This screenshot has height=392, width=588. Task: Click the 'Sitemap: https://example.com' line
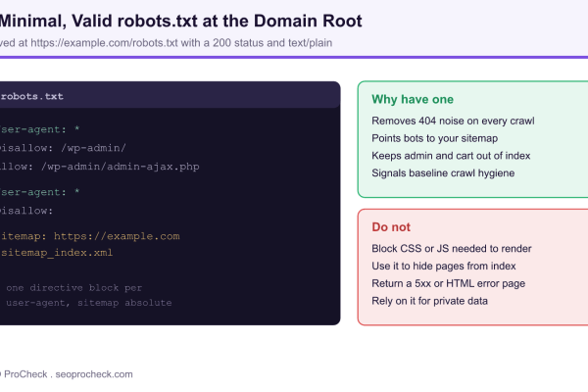coord(90,236)
